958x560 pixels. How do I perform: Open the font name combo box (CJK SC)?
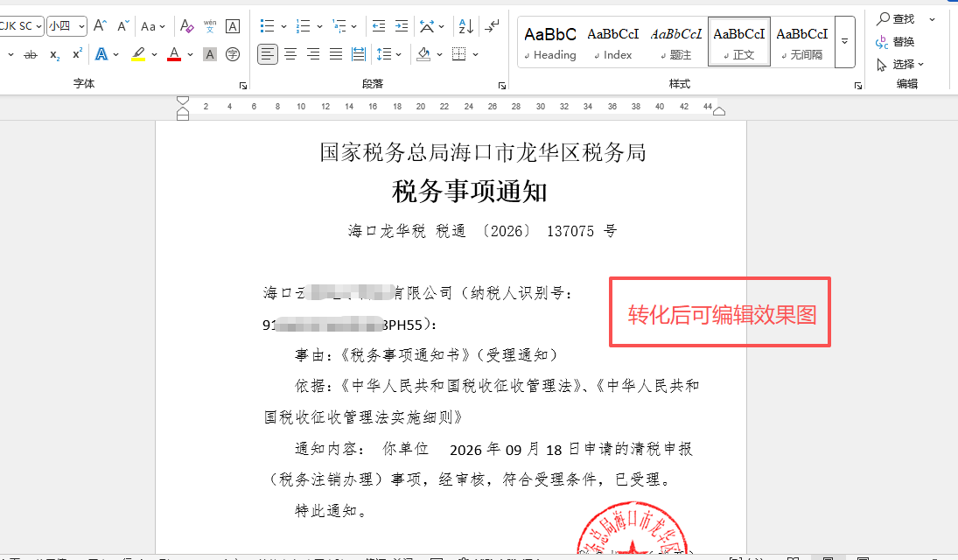21,25
